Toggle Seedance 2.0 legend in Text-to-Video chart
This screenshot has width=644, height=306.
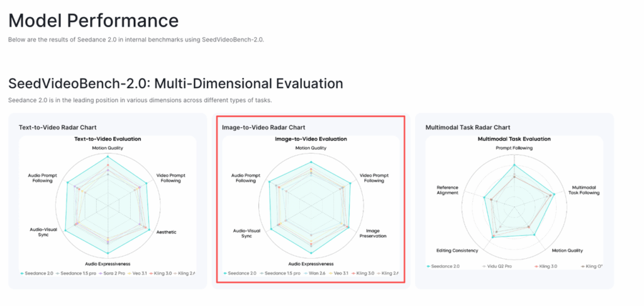point(36,273)
